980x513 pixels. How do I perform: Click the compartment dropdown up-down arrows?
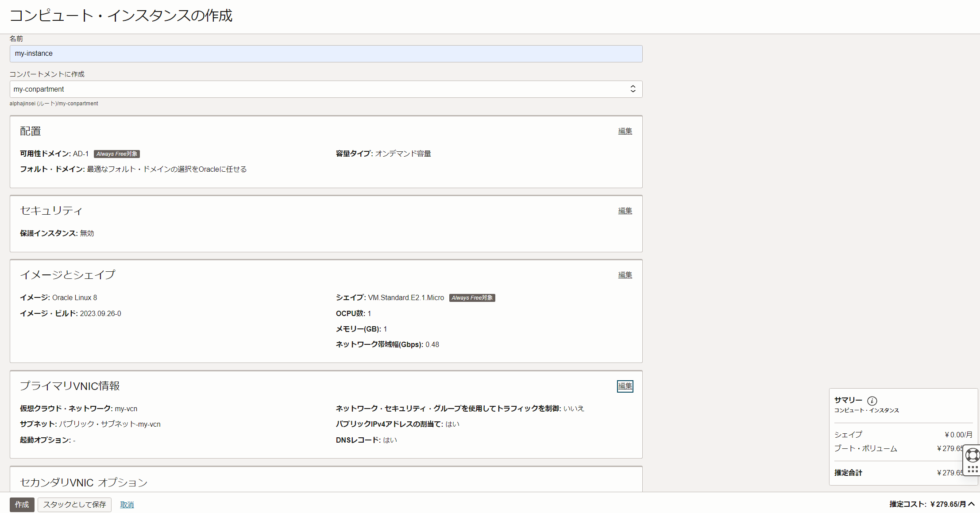coord(633,89)
